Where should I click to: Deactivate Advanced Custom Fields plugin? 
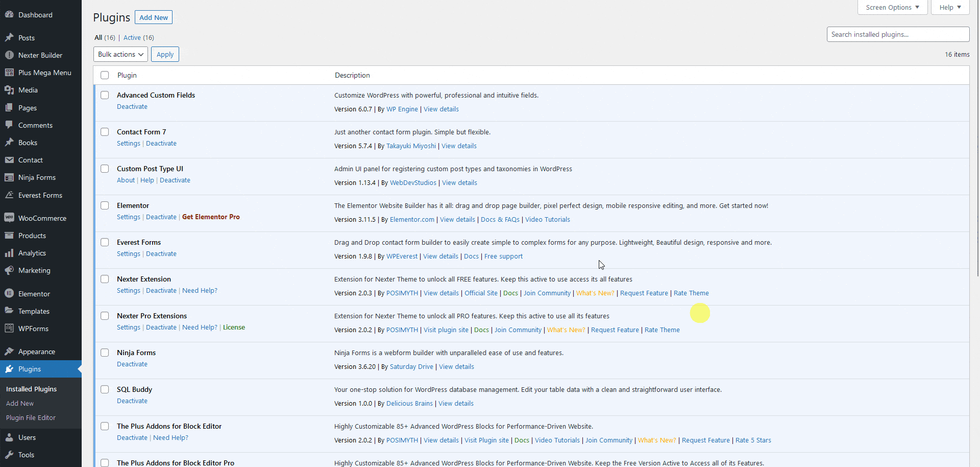[132, 106]
